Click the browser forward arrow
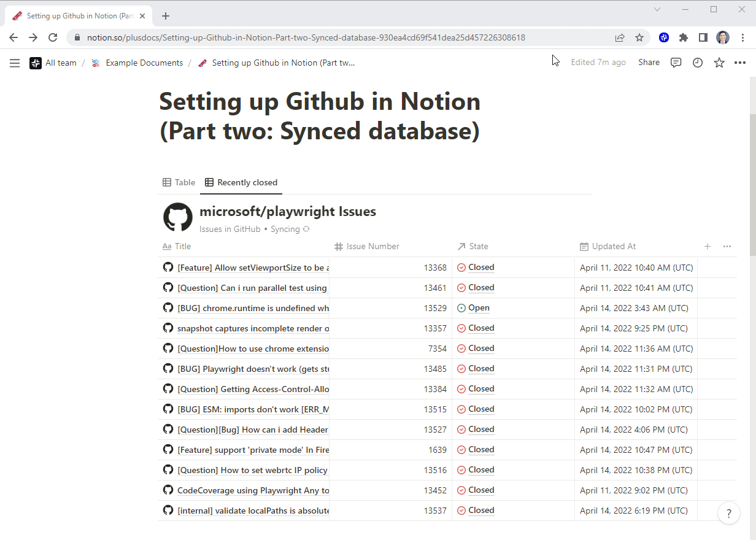The width and height of the screenshot is (756, 540). click(x=33, y=37)
